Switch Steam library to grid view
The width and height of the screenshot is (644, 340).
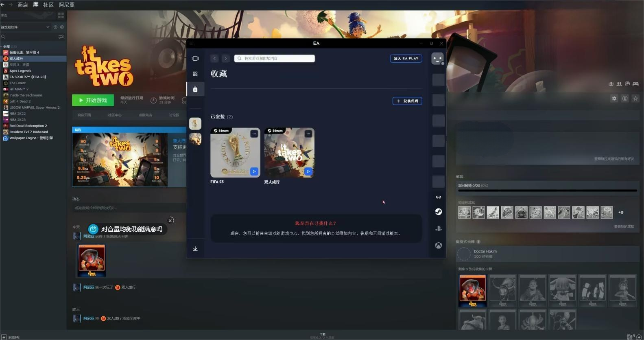[x=61, y=15]
